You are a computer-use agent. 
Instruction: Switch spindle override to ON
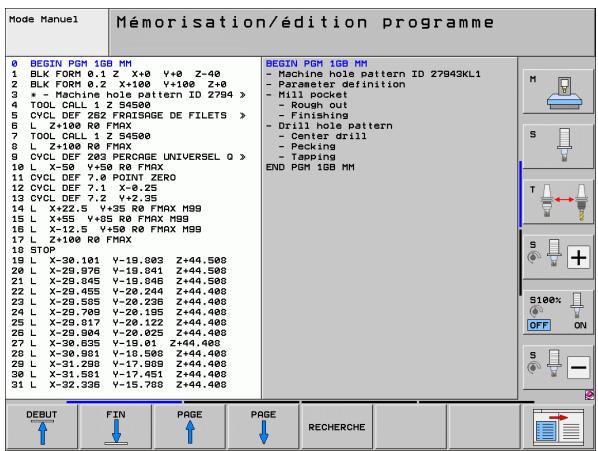[x=580, y=325]
